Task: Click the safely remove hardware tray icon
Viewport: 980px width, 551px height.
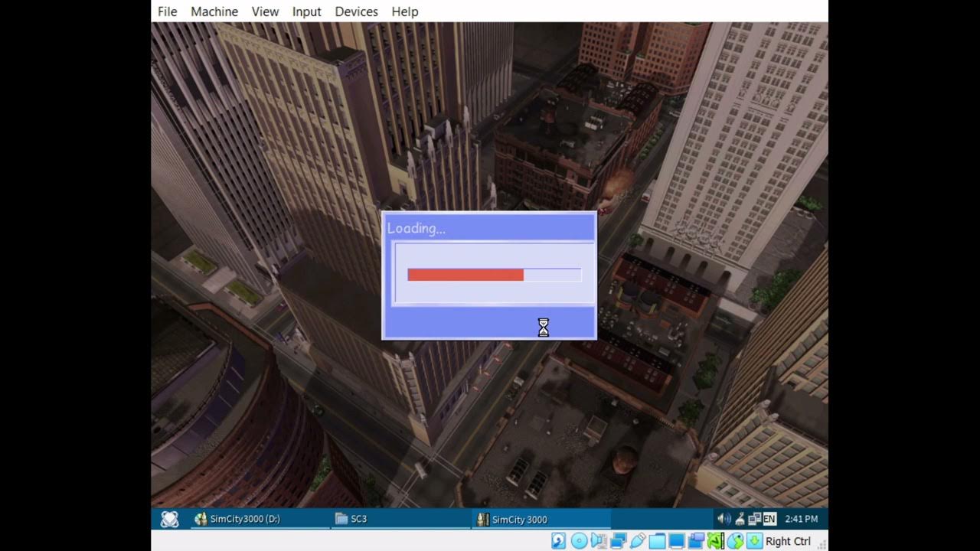Action: 740,519
